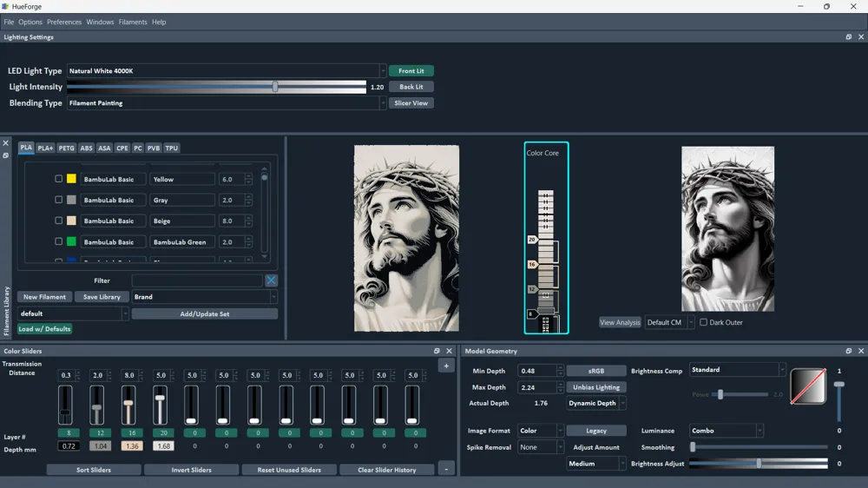Click the Add/Update Set button
The image size is (868, 488).
(204, 314)
